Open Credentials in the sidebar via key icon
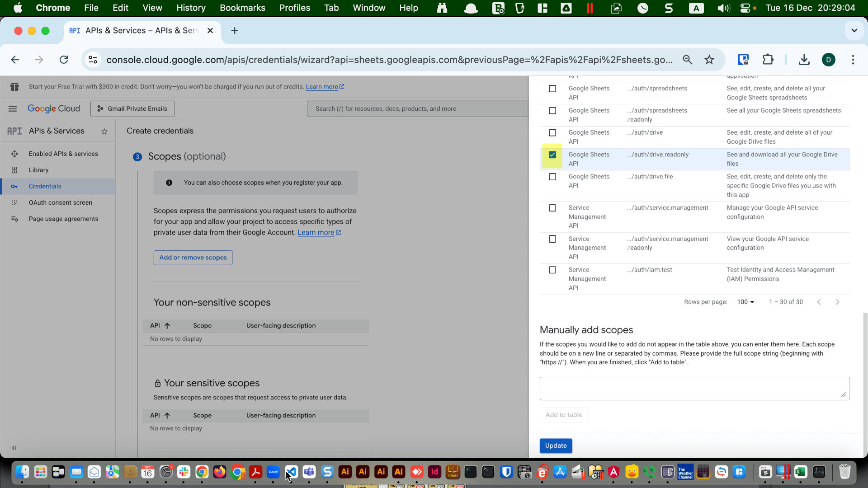This screenshot has width=868, height=488. 15,186
